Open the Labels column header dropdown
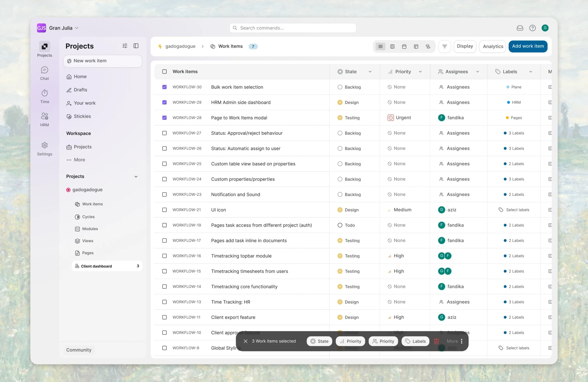588x382 pixels. click(x=530, y=72)
